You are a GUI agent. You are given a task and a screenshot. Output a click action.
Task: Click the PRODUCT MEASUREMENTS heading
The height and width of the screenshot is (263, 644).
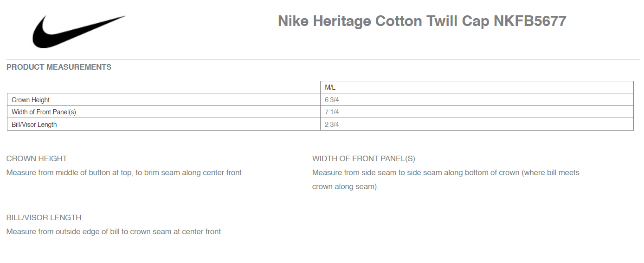[x=59, y=67]
